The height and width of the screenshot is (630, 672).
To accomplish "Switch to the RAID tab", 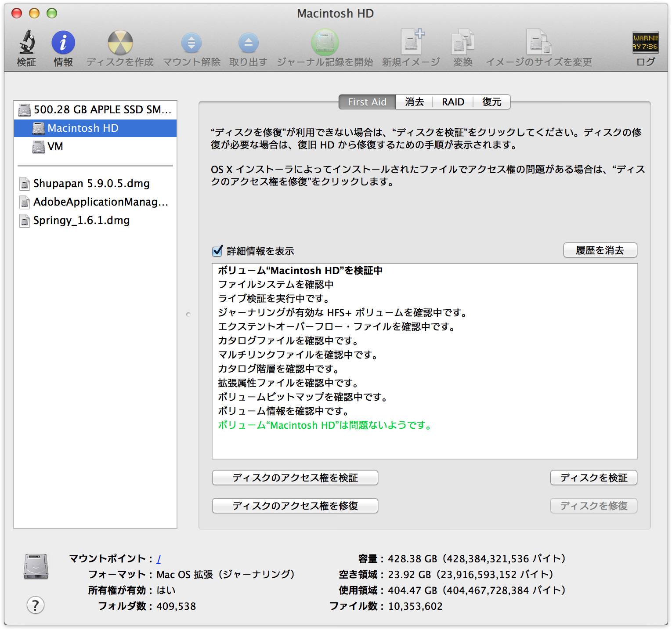I will click(x=453, y=102).
